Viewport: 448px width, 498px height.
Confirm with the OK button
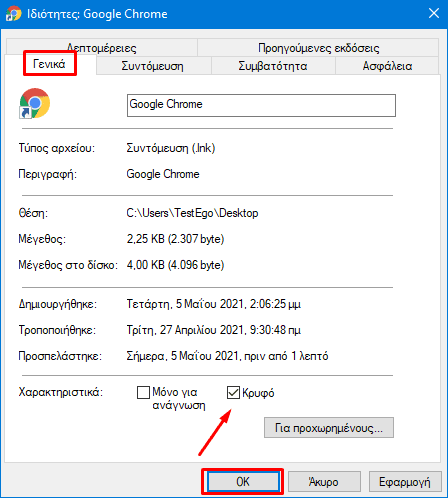pyautogui.click(x=243, y=482)
